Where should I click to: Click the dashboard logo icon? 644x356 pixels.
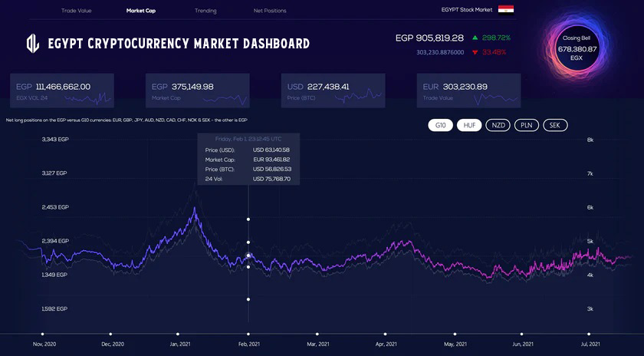32,43
